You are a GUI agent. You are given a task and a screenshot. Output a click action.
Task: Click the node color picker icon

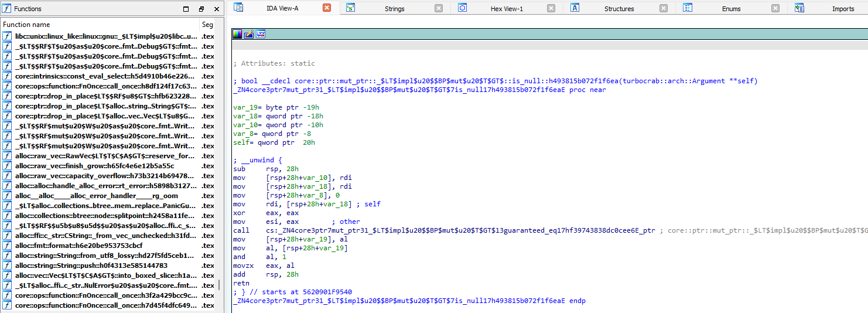[237, 34]
